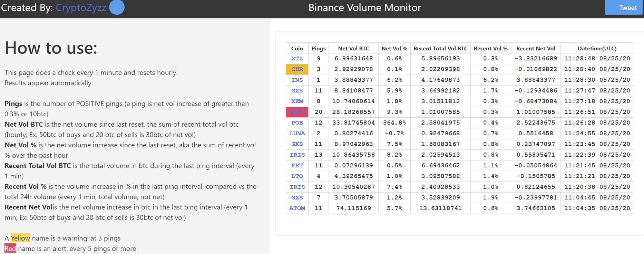
Task: Click the Binance Volume Monitor title
Action: click(365, 8)
